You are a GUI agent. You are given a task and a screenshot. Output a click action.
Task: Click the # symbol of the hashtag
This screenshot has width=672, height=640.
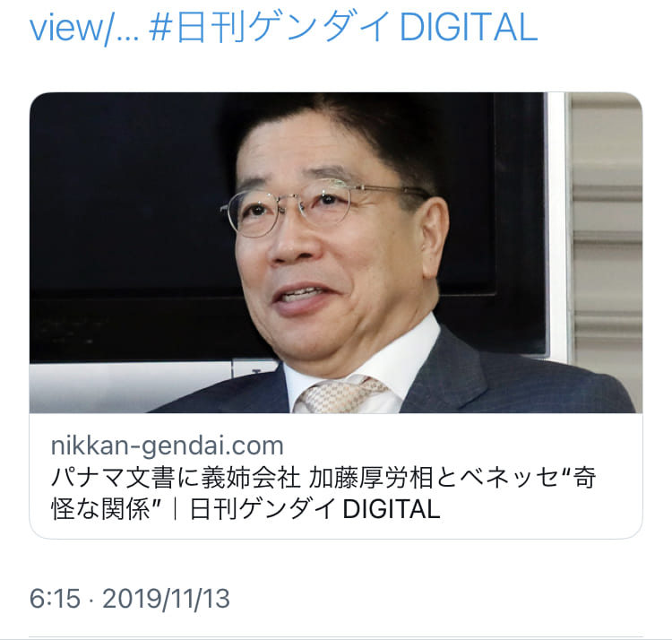click(x=160, y=28)
